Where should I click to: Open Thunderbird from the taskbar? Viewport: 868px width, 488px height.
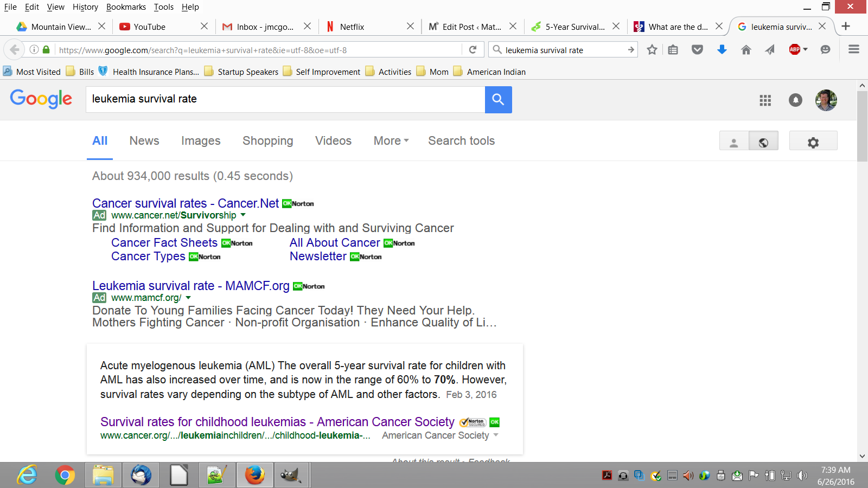coord(141,476)
